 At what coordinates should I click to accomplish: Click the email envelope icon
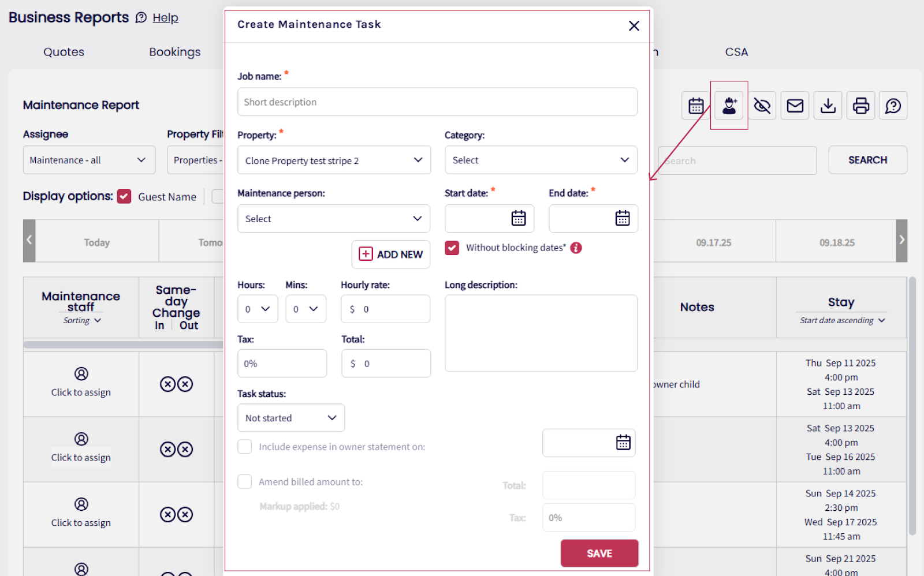tap(795, 106)
